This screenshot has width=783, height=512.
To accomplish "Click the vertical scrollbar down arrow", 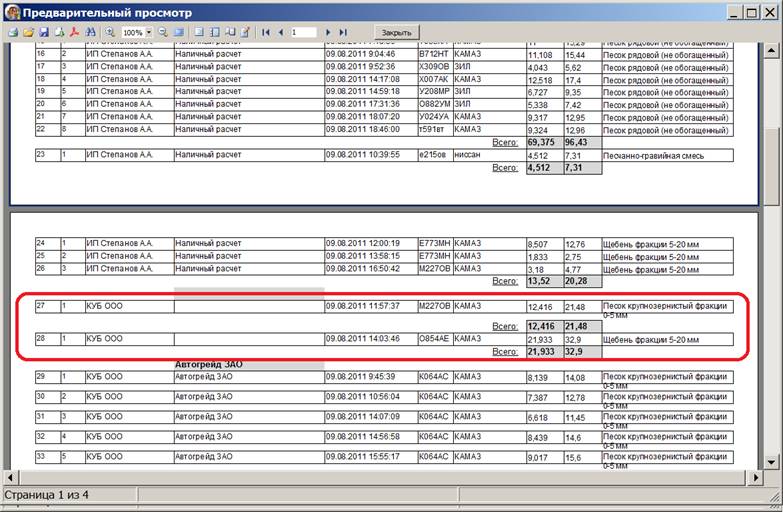I will click(771, 463).
